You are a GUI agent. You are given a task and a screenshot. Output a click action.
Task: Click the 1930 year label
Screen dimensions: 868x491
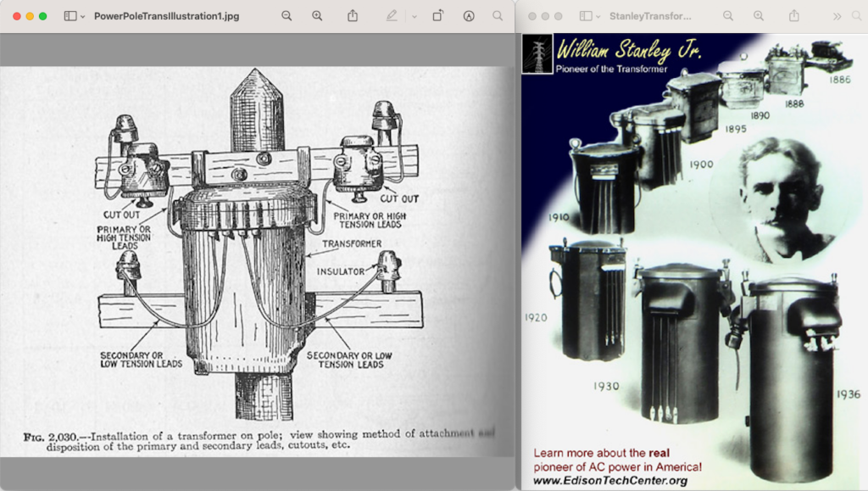coord(606,386)
